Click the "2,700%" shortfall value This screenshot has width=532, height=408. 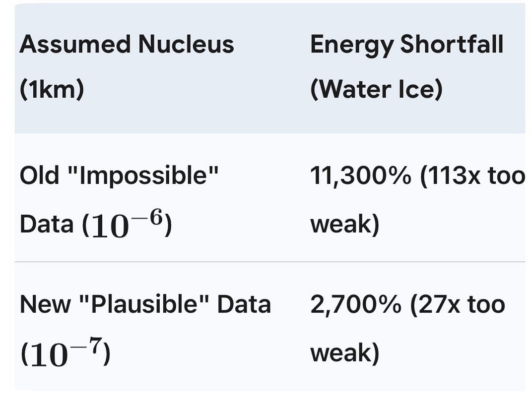[x=356, y=304]
